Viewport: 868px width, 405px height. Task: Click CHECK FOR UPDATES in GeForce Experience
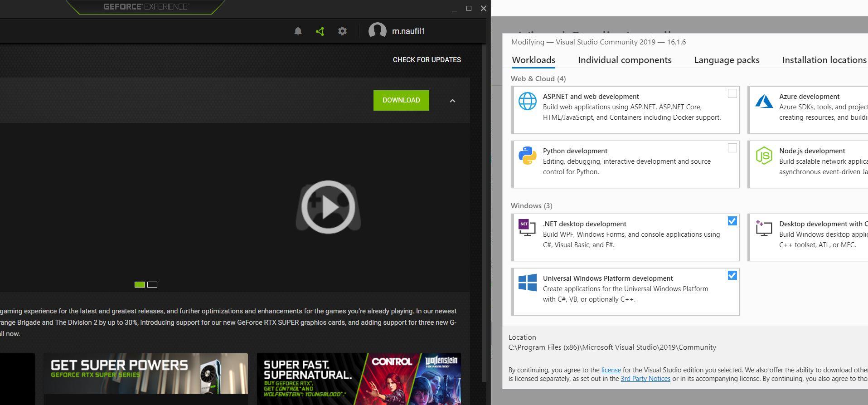tap(427, 60)
